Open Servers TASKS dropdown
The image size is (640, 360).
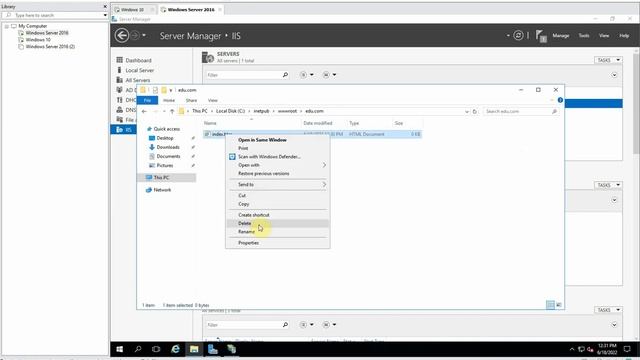[x=608, y=60]
